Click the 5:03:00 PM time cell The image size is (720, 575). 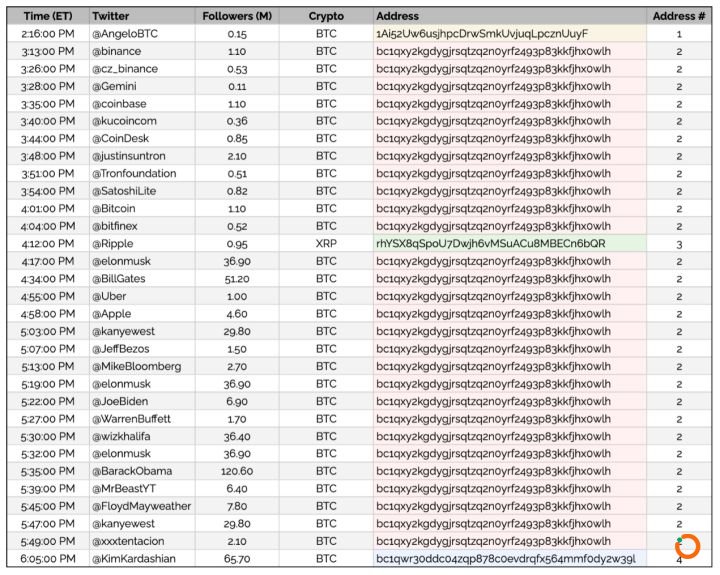(48, 331)
